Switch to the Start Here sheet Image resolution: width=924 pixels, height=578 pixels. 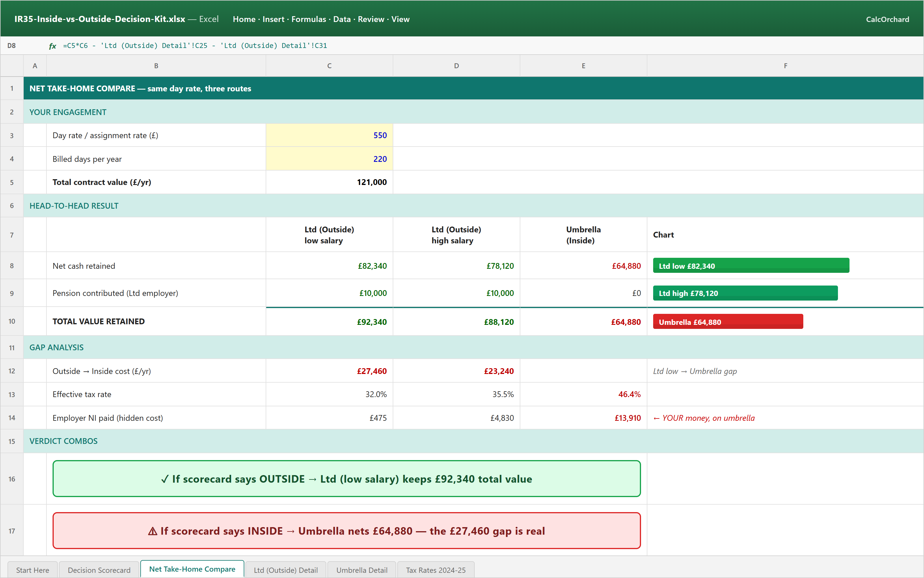click(x=32, y=570)
